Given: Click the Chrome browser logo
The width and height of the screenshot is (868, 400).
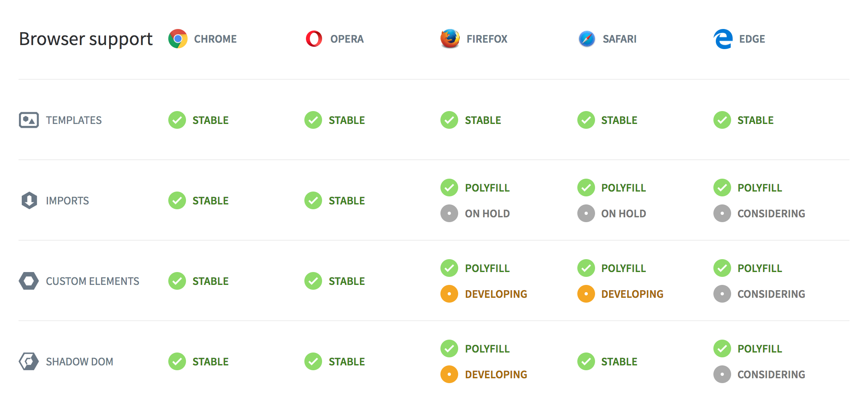Looking at the screenshot, I should coord(178,39).
